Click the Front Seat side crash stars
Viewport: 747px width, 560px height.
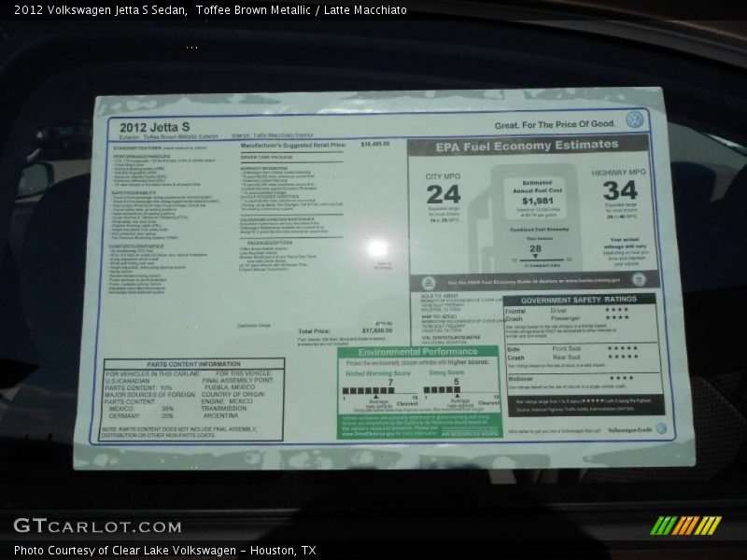[622, 348]
